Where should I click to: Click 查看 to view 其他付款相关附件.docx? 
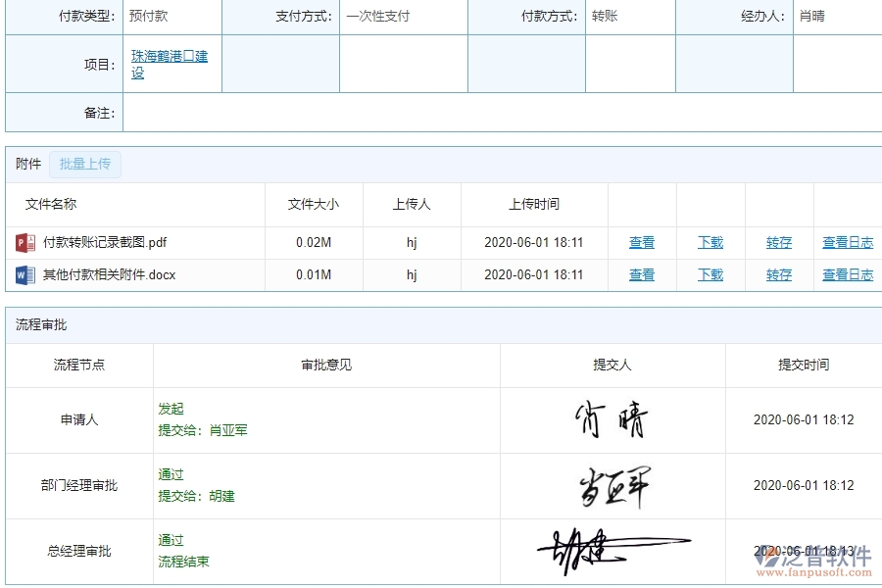point(642,275)
